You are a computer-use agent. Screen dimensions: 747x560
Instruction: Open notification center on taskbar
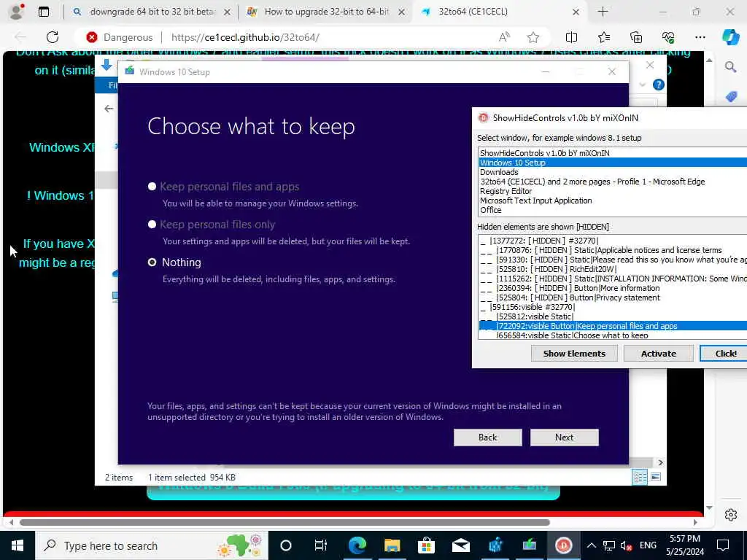723,545
